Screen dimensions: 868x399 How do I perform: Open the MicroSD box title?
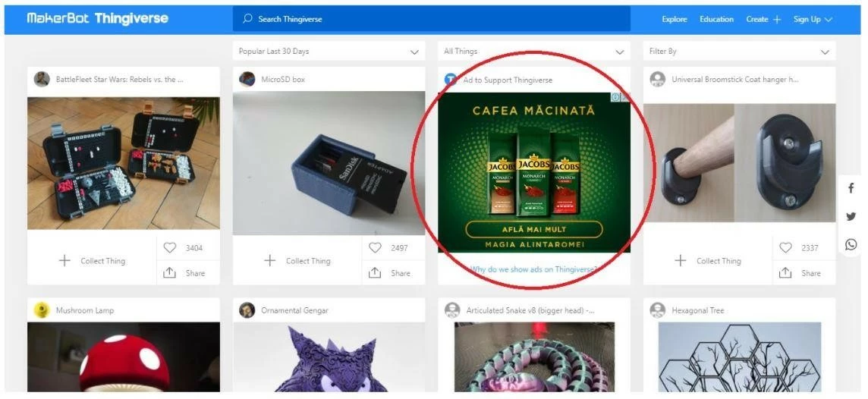pyautogui.click(x=284, y=79)
